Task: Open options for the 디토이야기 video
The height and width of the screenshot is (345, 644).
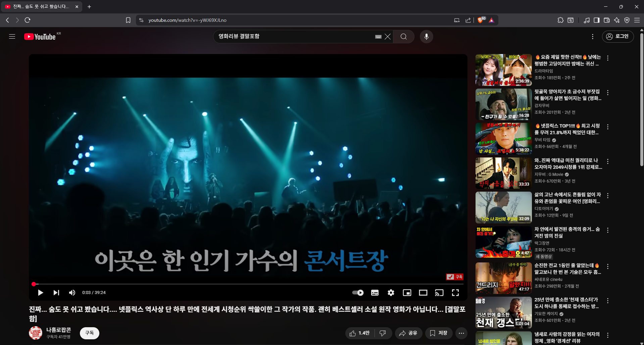Action: [x=608, y=196]
